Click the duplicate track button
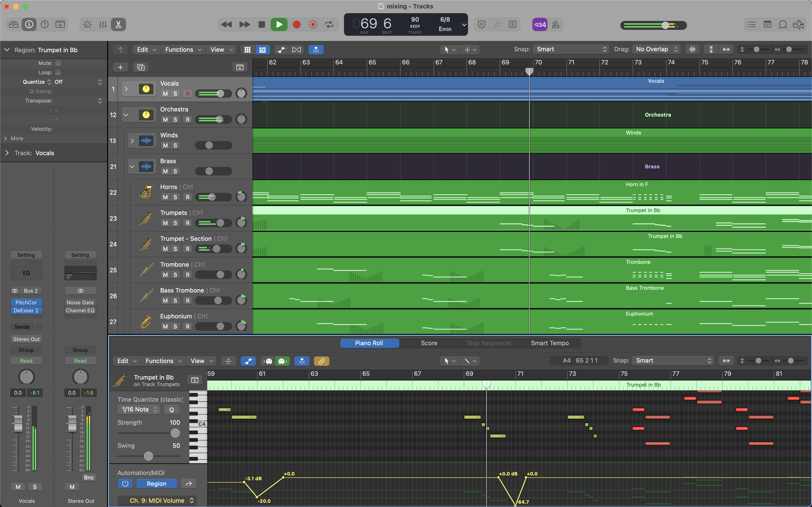The width and height of the screenshot is (812, 507). click(x=141, y=67)
